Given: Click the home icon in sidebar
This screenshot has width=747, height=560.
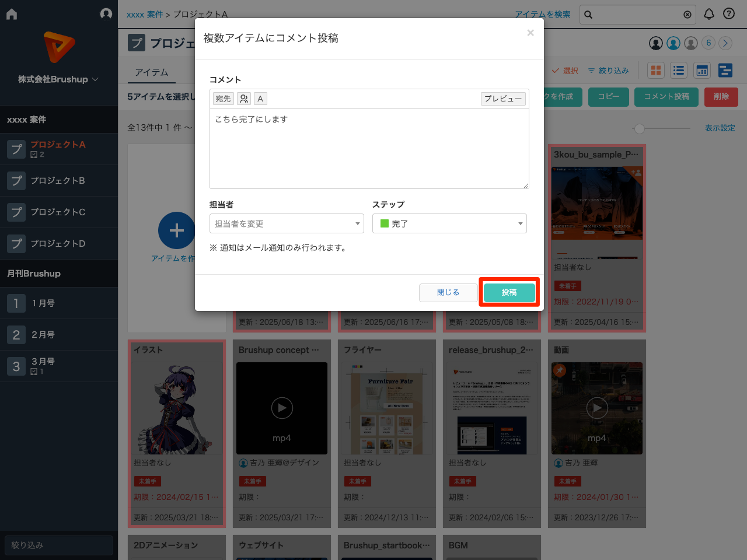Looking at the screenshot, I should [x=12, y=14].
